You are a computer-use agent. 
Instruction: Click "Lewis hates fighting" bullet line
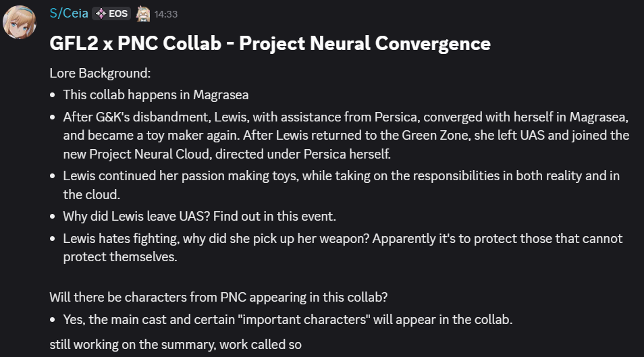pos(342,239)
